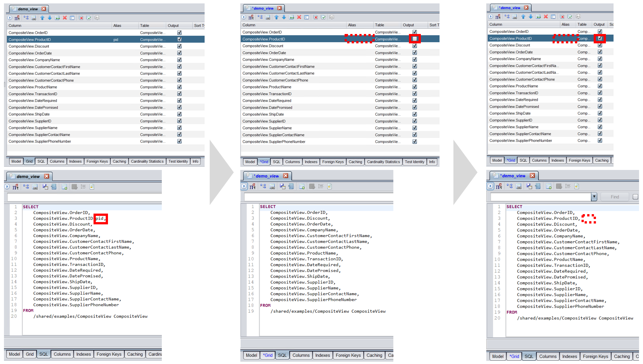Click pi-sigma execution plan icon in unmodified demo_view SQL toolbar
Image resolution: width=643 pixels, height=364 pixels.
16,187
